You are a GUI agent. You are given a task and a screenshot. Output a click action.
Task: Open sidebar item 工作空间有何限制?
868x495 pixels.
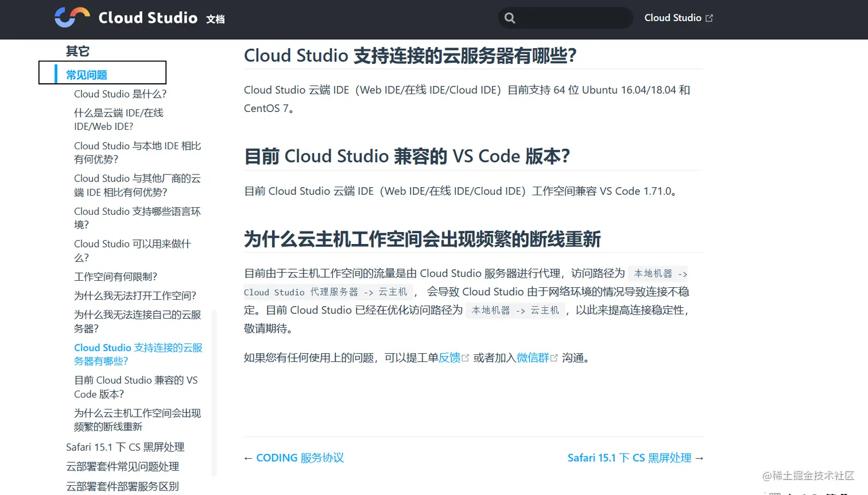[115, 277]
